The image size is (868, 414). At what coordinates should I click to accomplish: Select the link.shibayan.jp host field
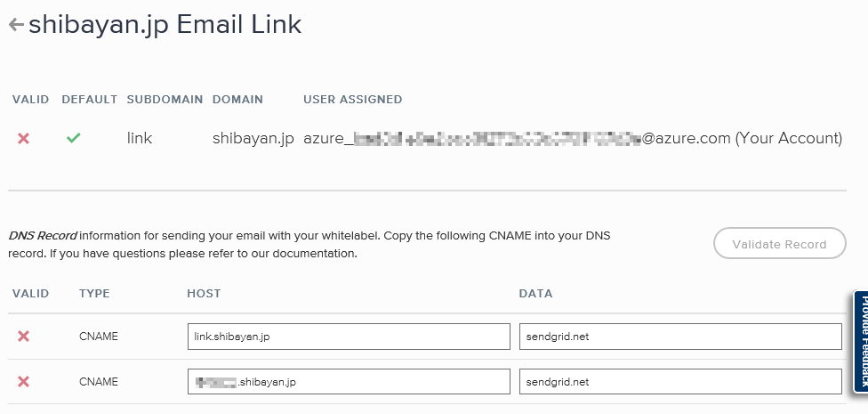pyautogui.click(x=349, y=337)
